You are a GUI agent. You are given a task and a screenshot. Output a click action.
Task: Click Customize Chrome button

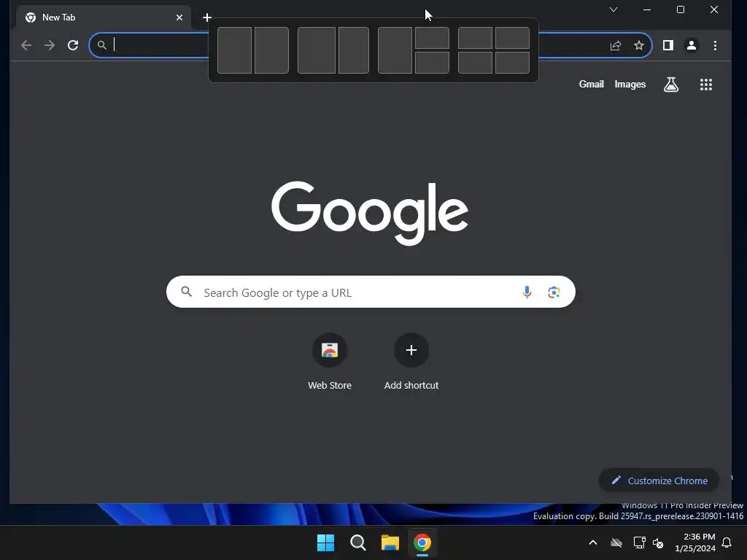pyautogui.click(x=659, y=481)
